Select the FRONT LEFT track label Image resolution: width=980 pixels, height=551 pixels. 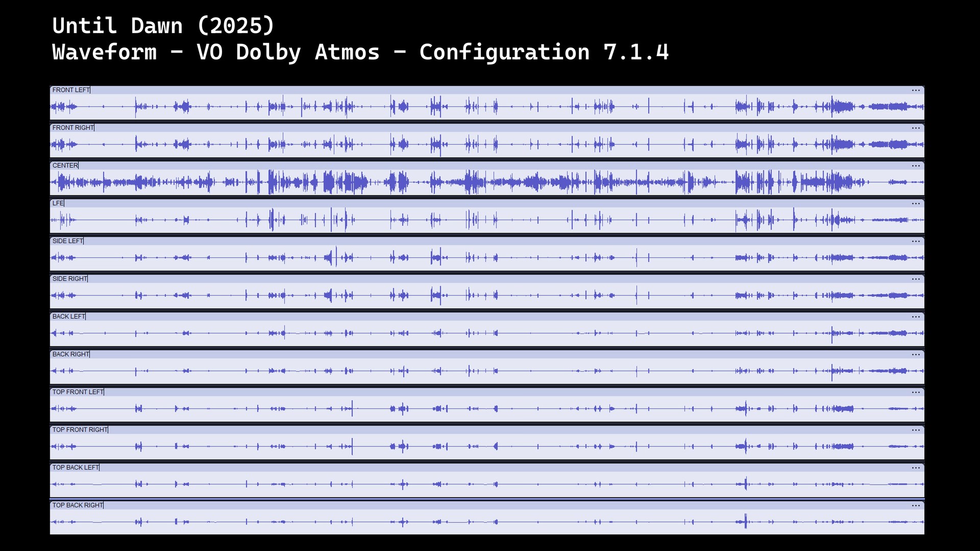(x=71, y=90)
